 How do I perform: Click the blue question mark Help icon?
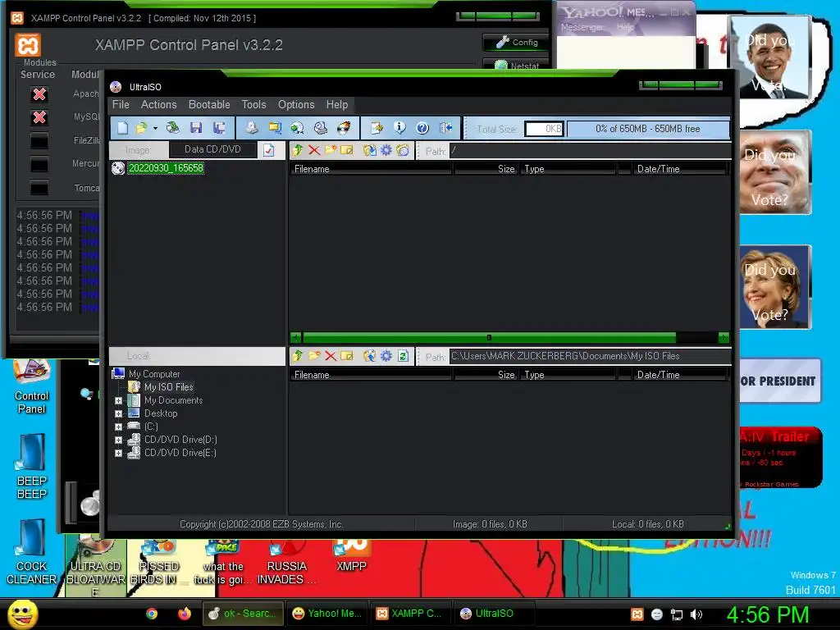click(422, 128)
